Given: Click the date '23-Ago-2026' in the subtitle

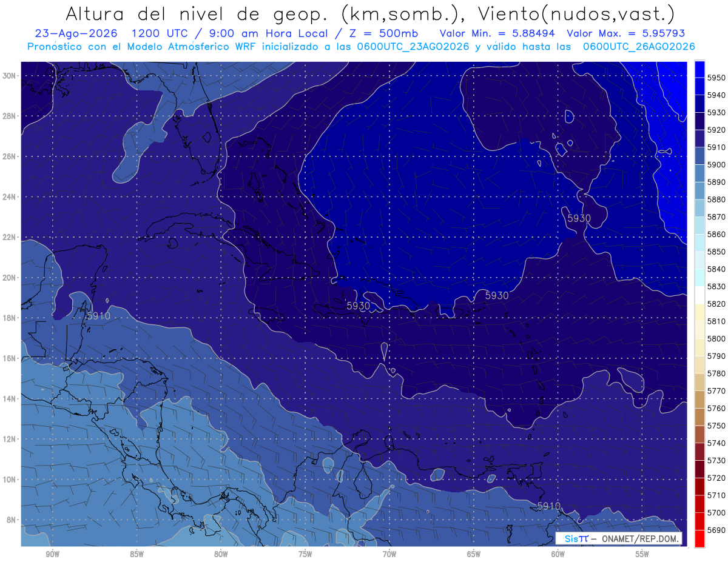Looking at the screenshot, I should pos(76,33).
